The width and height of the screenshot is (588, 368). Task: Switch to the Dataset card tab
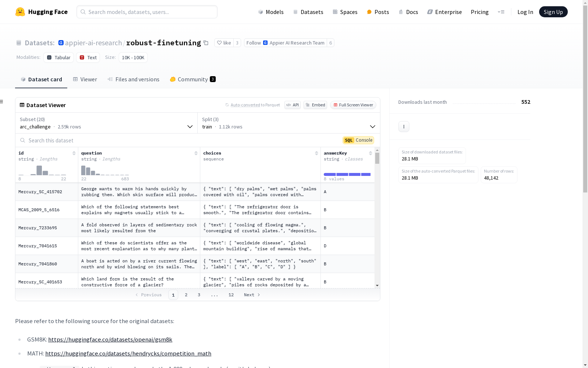pos(41,79)
